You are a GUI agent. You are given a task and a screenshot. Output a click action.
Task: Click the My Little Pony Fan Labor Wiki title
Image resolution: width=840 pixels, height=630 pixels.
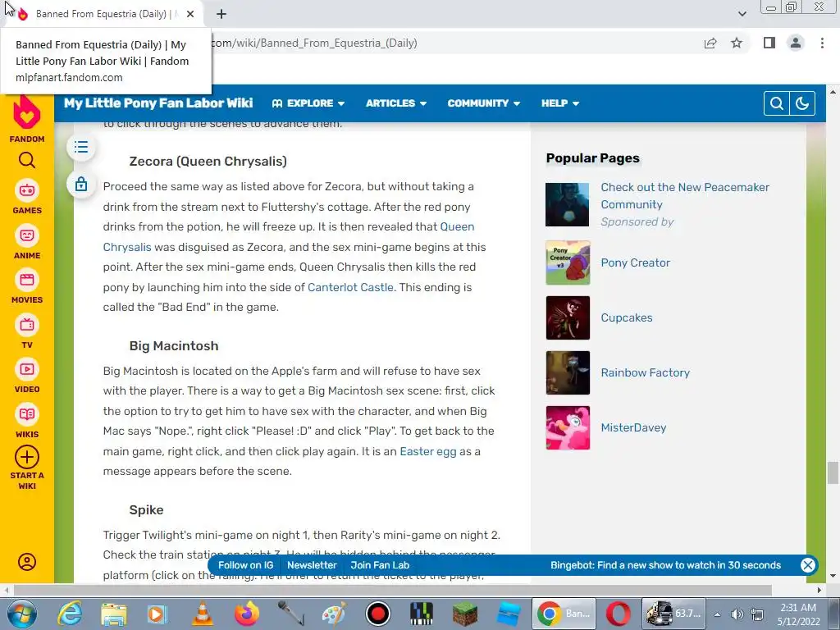pos(158,103)
